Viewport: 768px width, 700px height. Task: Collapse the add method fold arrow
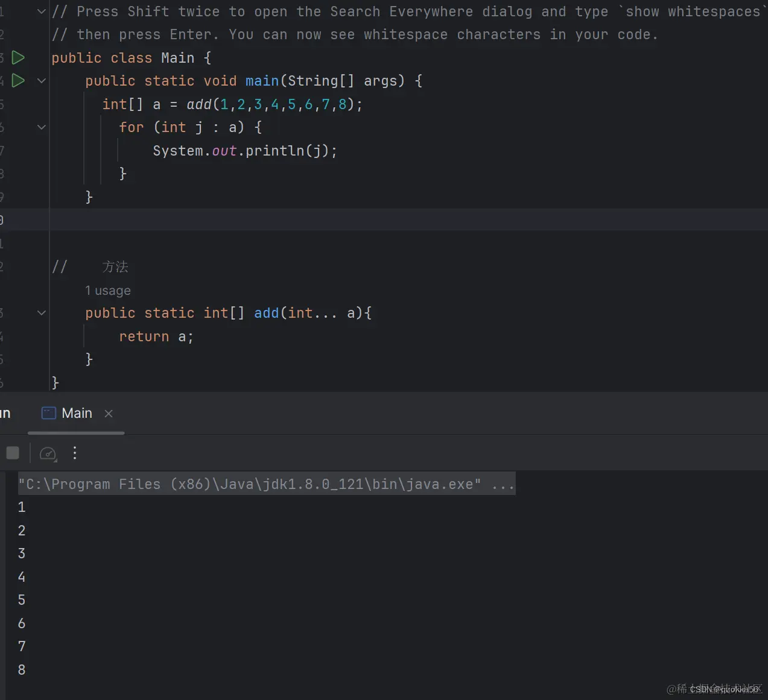point(42,313)
